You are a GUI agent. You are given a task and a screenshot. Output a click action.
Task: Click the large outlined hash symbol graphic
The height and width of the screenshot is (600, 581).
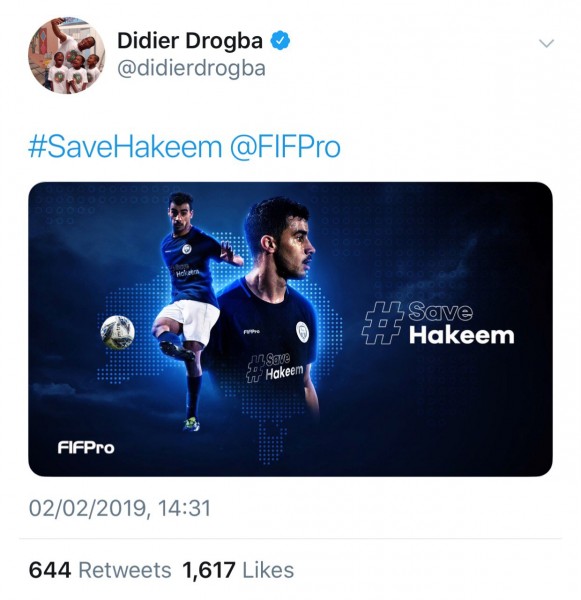pos(382,323)
